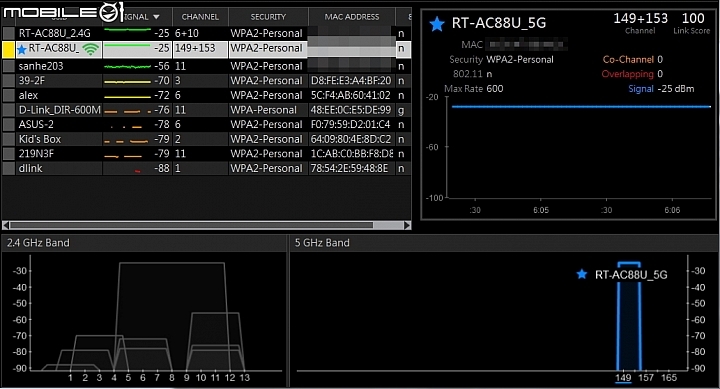Click blue signal line in time graph

(581, 107)
